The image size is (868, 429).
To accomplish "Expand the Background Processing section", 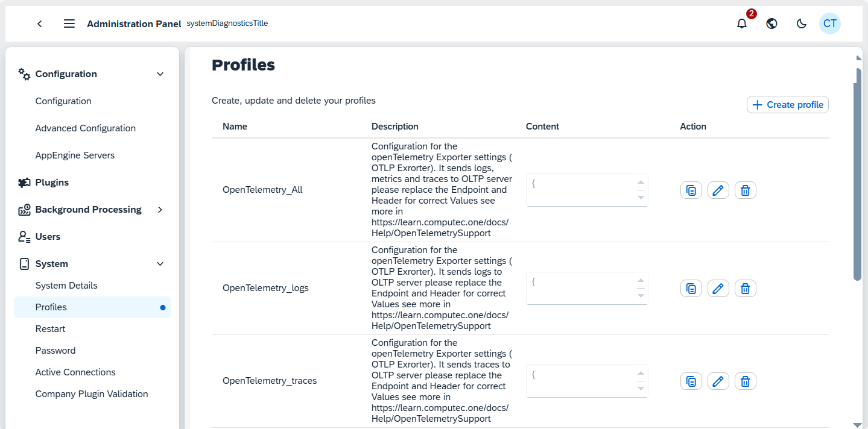I will coord(160,210).
